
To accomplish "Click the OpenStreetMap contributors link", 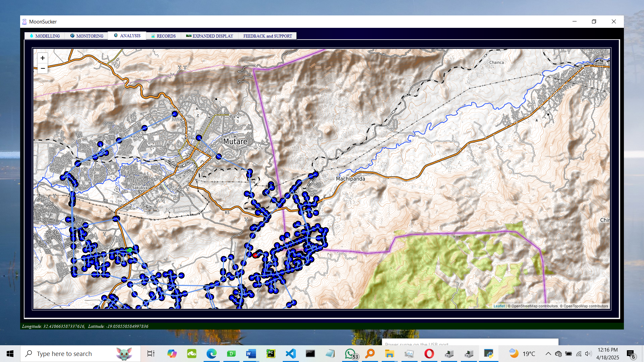I will click(532, 306).
